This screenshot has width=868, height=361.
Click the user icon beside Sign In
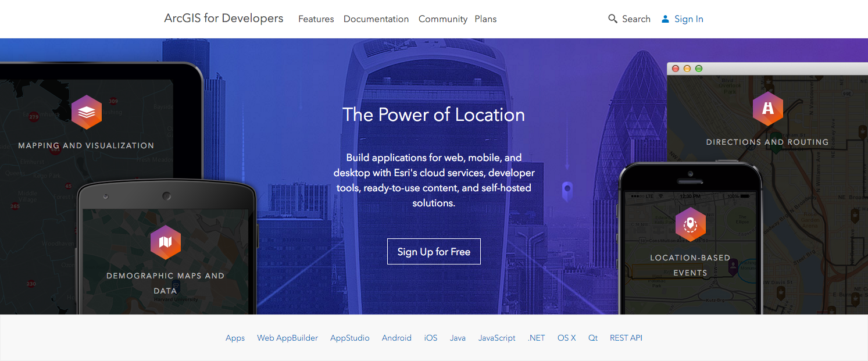[x=666, y=19]
